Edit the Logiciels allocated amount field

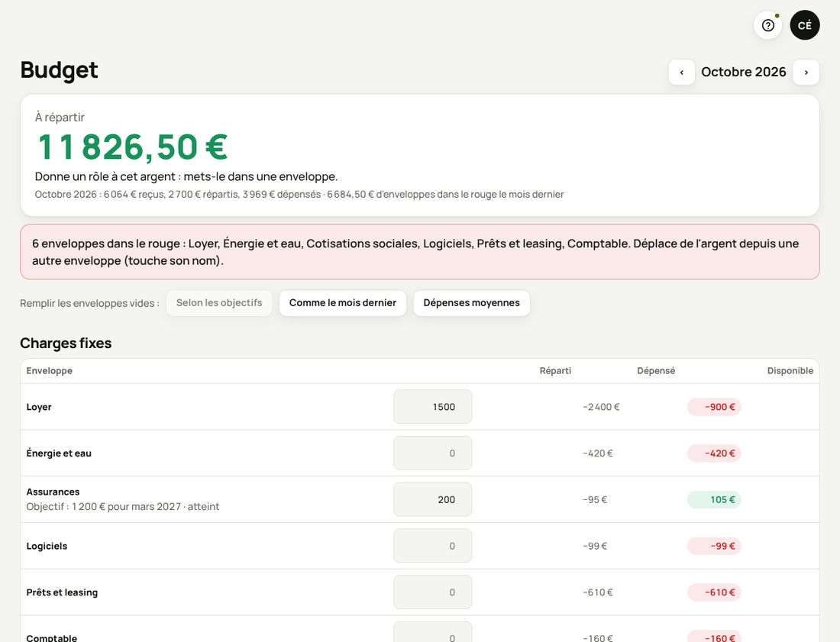tap(433, 546)
